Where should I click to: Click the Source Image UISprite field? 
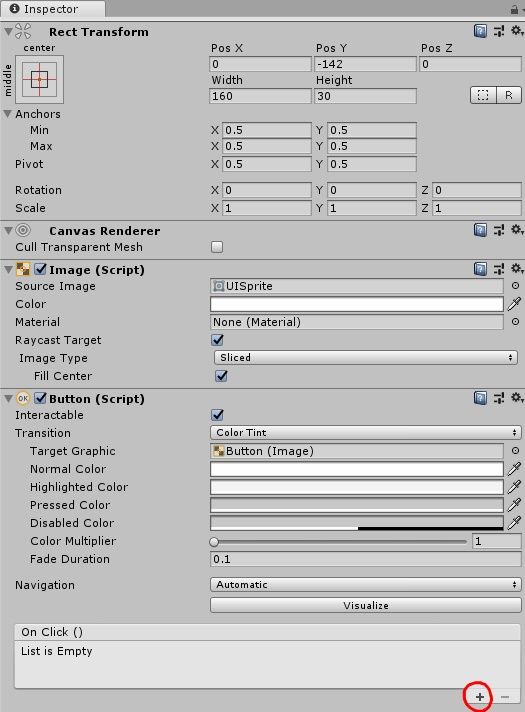357,286
